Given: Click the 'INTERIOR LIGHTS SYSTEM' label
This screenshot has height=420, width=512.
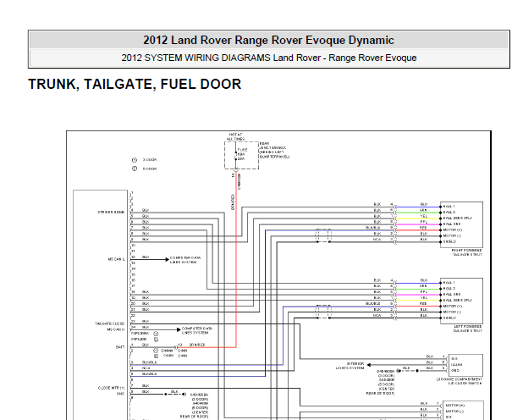Looking at the screenshot, I should pyautogui.click(x=350, y=366).
